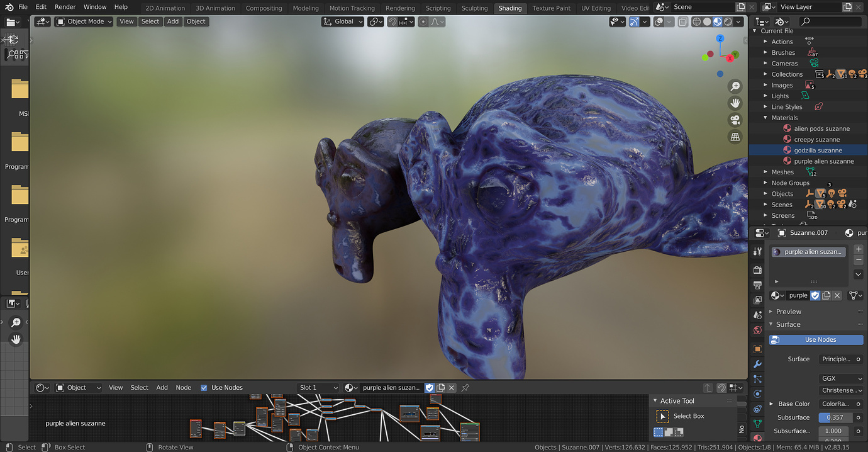Open the Global transform orientation dropdown
The image size is (868, 452).
pos(343,21)
